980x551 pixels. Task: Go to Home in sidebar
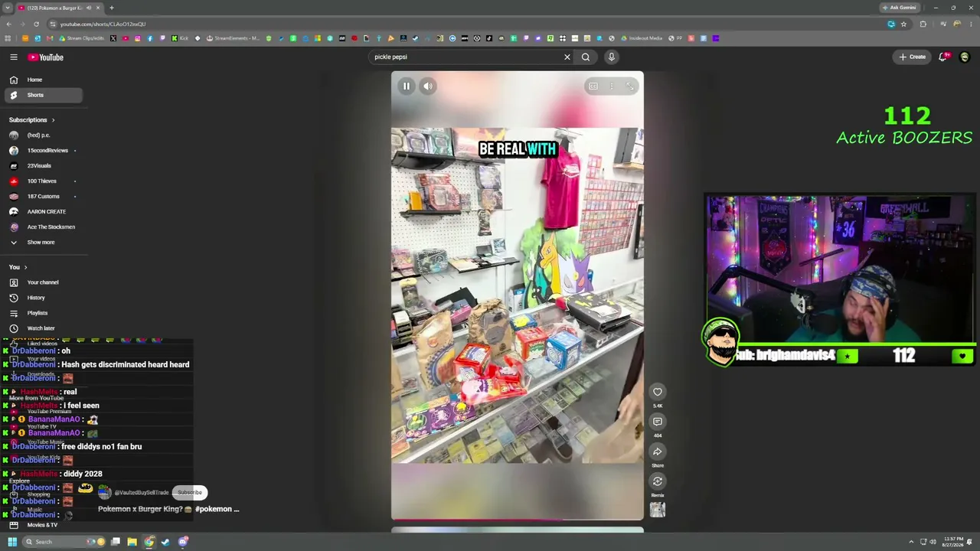click(x=42, y=80)
